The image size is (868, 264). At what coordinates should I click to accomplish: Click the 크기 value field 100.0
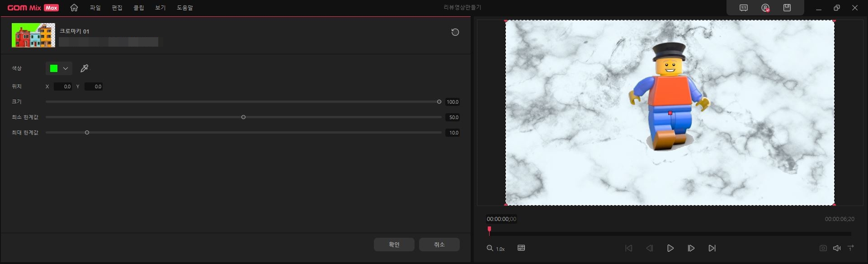(453, 102)
